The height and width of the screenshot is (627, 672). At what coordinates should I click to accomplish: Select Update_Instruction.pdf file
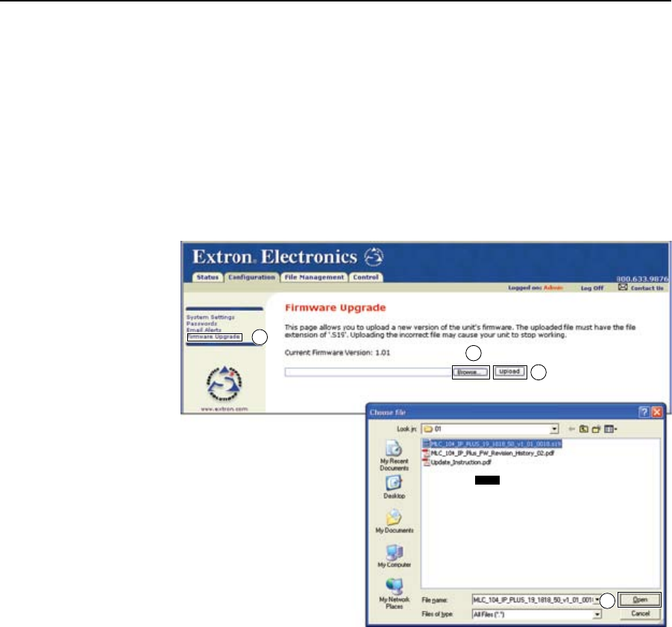pyautogui.click(x=457, y=462)
